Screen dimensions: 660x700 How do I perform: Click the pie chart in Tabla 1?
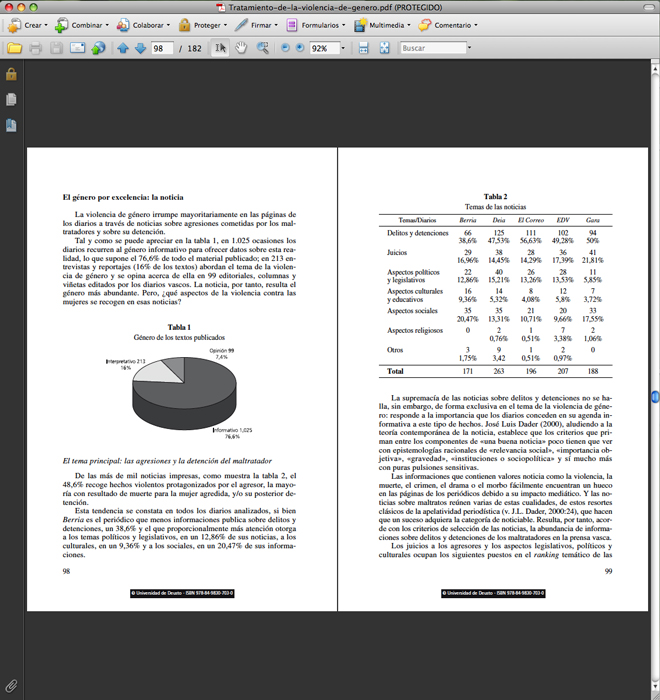184,393
